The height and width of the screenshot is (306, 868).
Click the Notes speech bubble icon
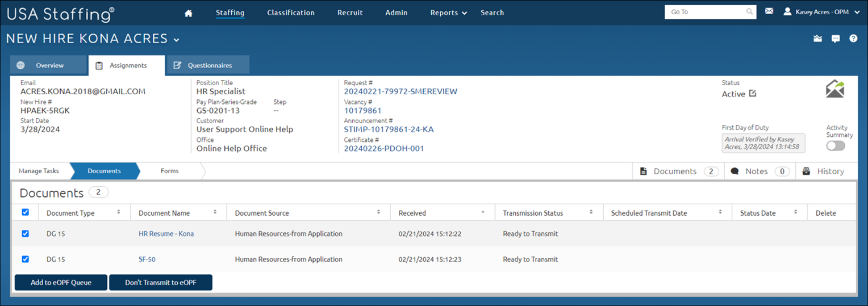click(735, 171)
